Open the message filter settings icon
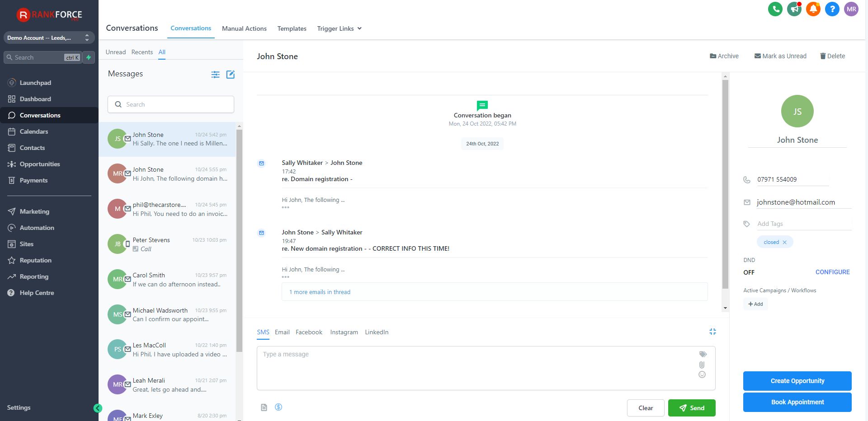 click(215, 75)
